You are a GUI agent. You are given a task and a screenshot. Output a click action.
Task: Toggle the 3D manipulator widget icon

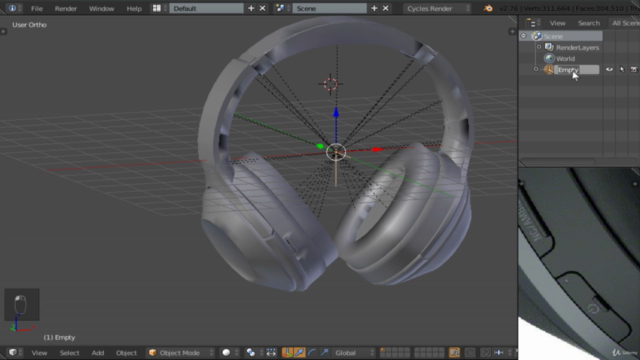coord(287,353)
